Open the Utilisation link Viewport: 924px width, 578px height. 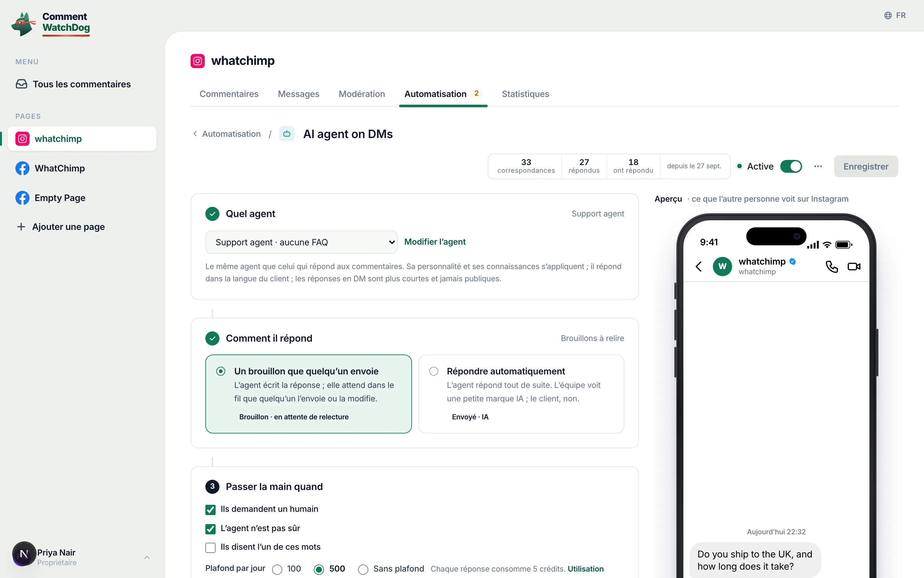pyautogui.click(x=586, y=569)
